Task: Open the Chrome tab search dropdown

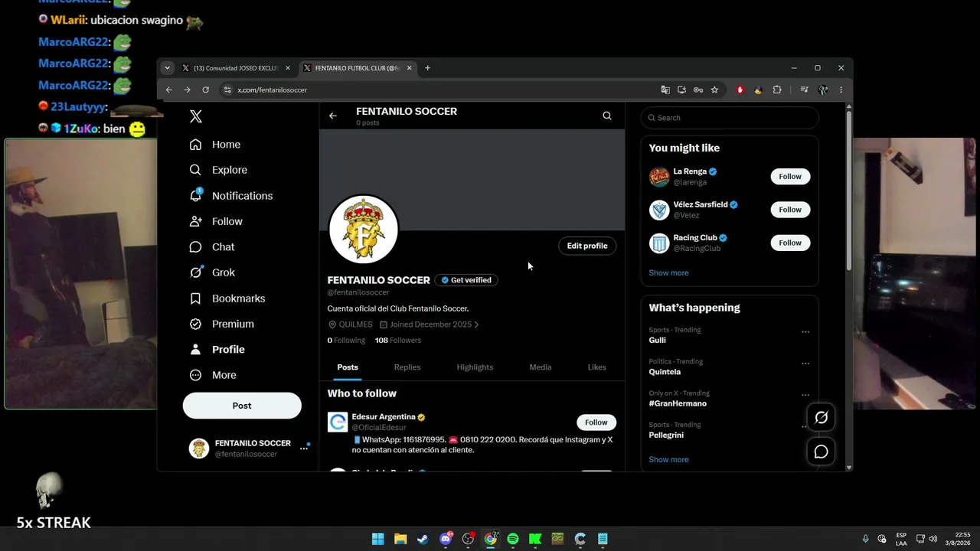Action: pyautogui.click(x=167, y=68)
